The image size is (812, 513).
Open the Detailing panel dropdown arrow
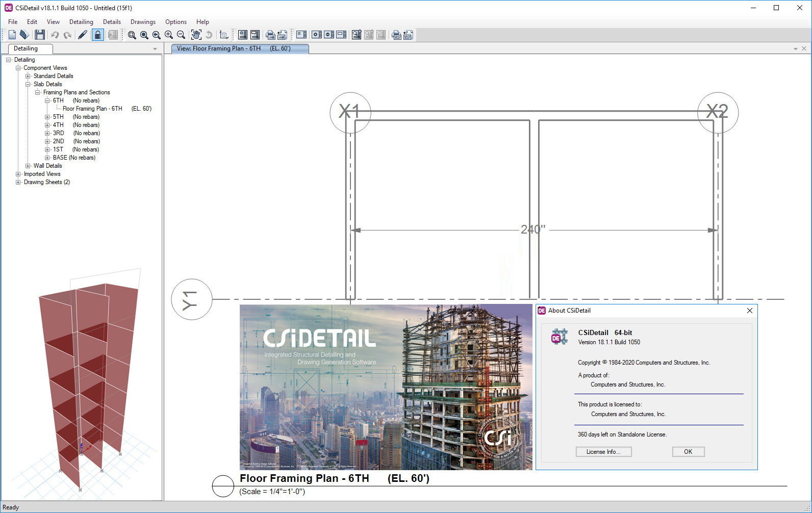(155, 49)
